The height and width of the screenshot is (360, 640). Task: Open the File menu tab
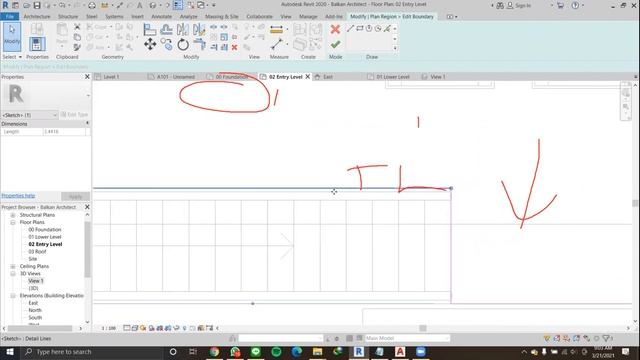9,16
